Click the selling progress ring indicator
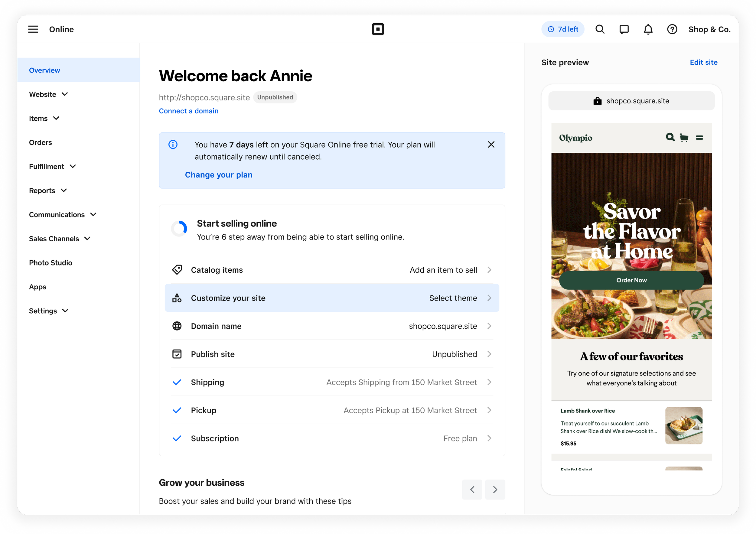Screen dimensions: 756x534 [179, 229]
